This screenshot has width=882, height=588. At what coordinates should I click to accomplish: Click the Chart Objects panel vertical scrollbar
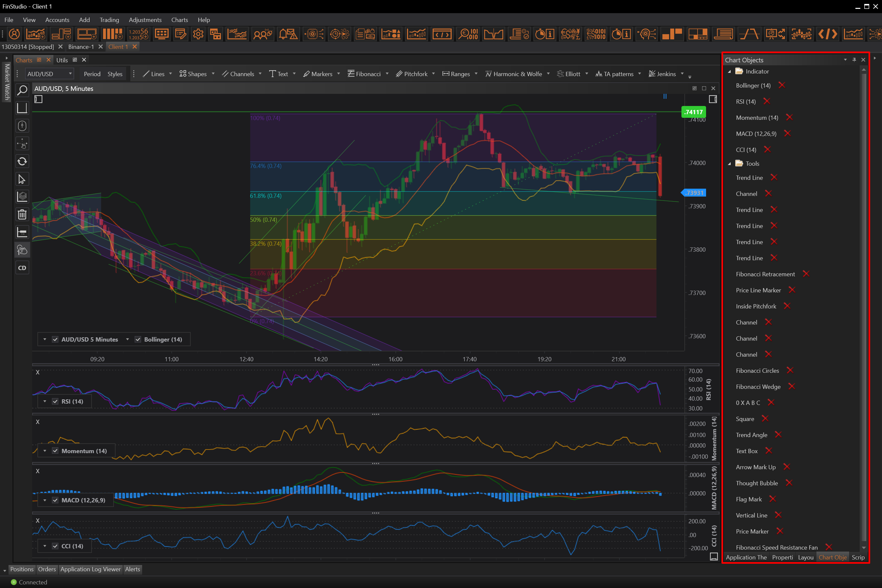pyautogui.click(x=864, y=300)
